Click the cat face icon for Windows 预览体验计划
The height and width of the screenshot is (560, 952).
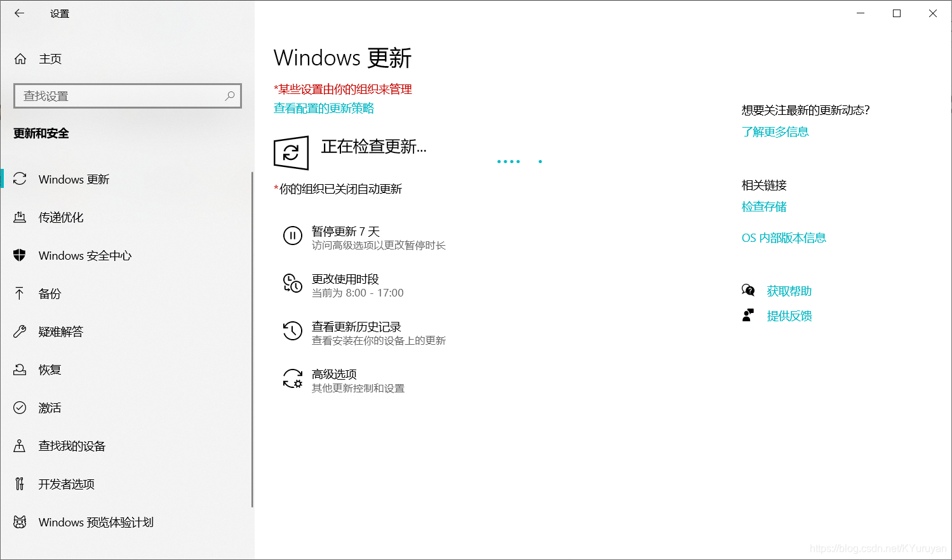pos(20,522)
